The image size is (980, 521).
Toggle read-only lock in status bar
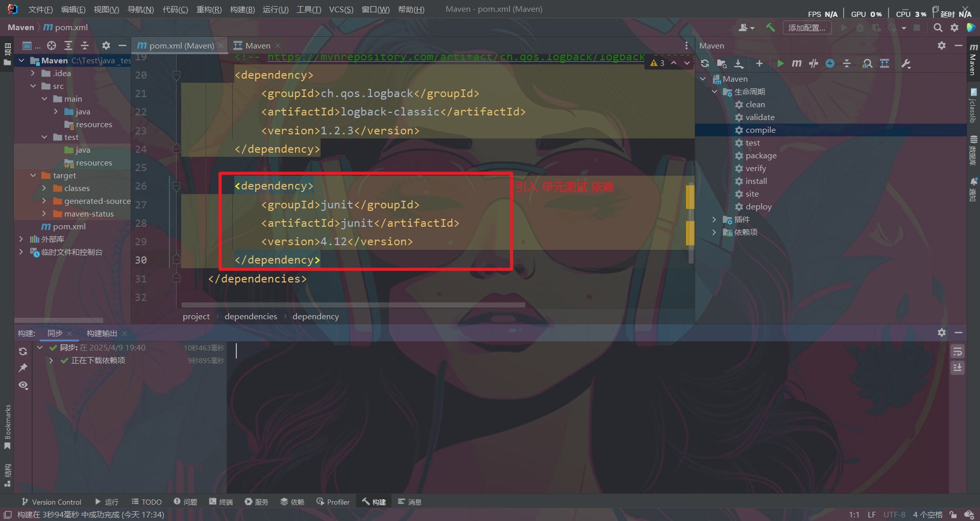953,515
